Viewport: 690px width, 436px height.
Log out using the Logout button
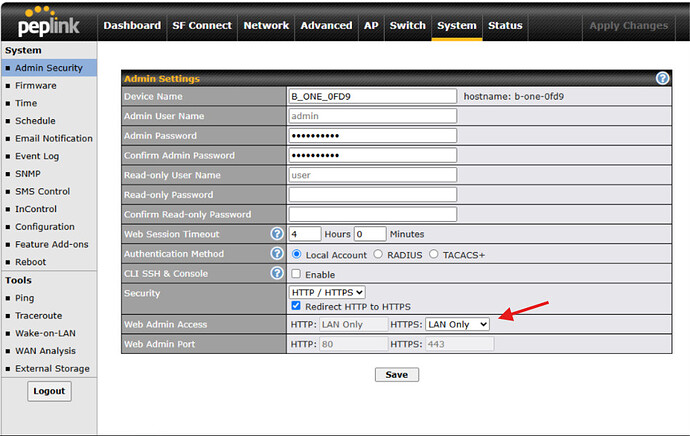tap(49, 391)
